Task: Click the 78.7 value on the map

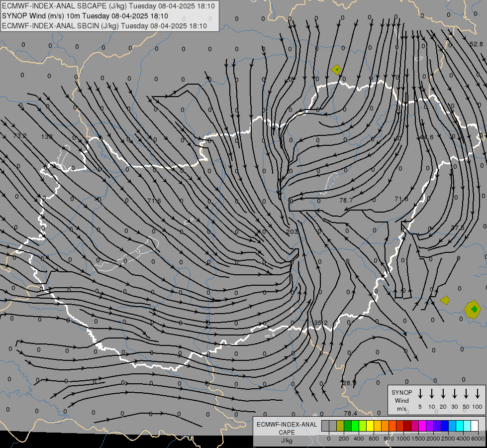Action: tap(346, 201)
